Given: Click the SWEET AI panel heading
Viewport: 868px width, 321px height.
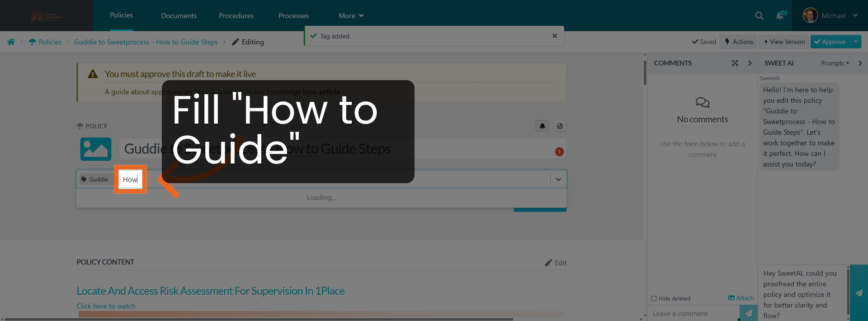Looking at the screenshot, I should (x=778, y=63).
